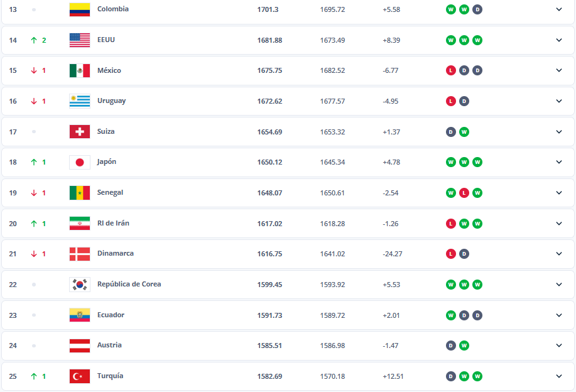Click the Suiza flag icon
The height and width of the screenshot is (392, 576).
[x=80, y=132]
